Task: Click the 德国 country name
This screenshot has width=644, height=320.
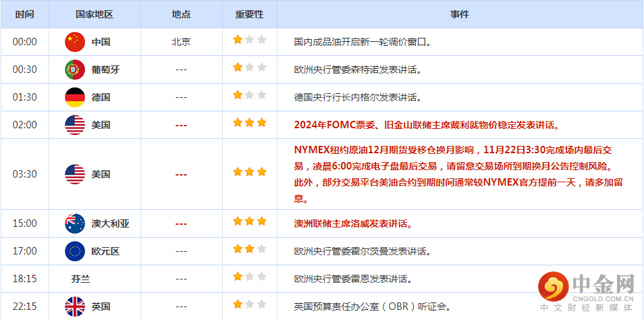Action: pos(101,97)
